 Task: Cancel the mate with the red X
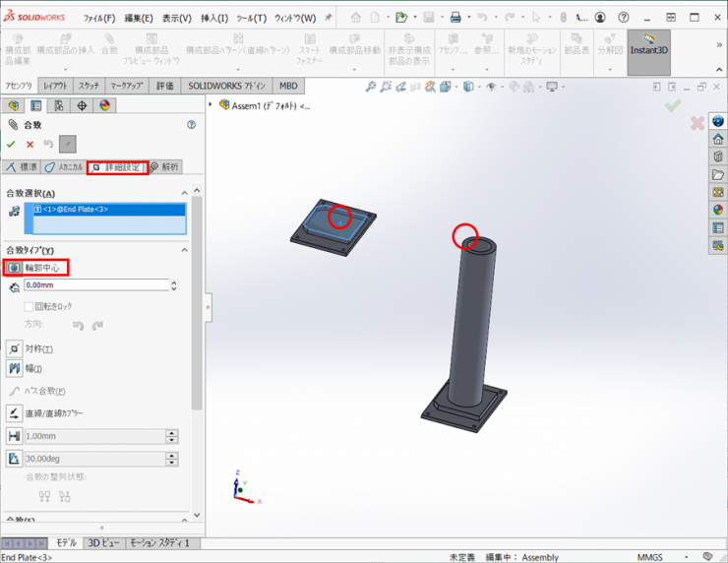click(x=30, y=144)
